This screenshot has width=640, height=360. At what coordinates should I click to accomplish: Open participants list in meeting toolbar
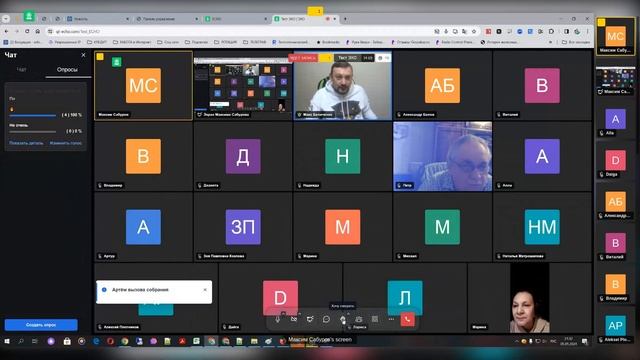pos(359,319)
